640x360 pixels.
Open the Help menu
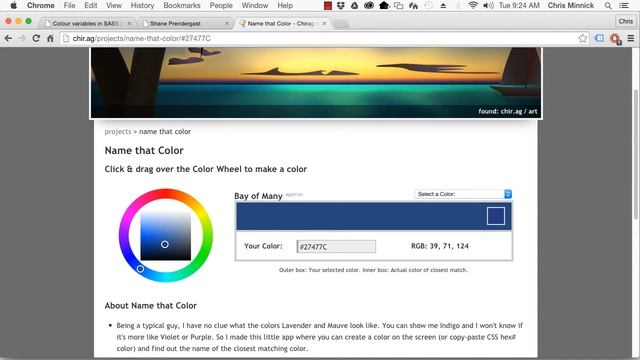(285, 5)
